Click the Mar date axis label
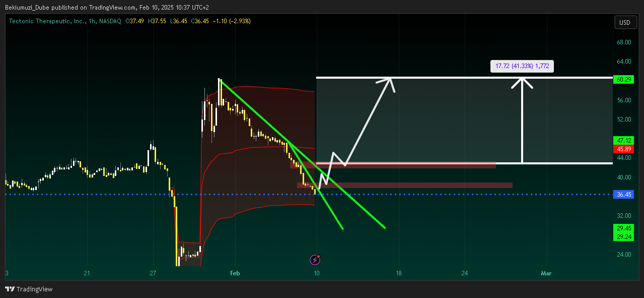Screen dimensions: 644x298 coord(546,273)
